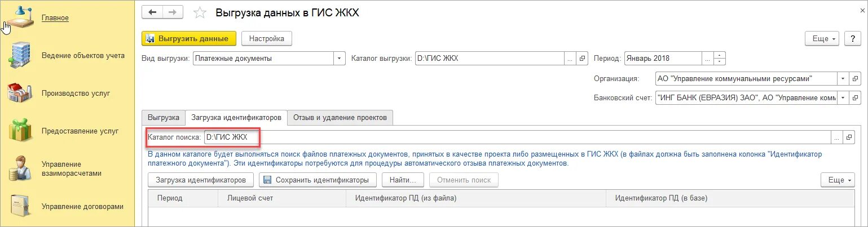Image resolution: width=868 pixels, height=227 pixels.
Task: Click Выгрузить данные button
Action: pos(189,38)
